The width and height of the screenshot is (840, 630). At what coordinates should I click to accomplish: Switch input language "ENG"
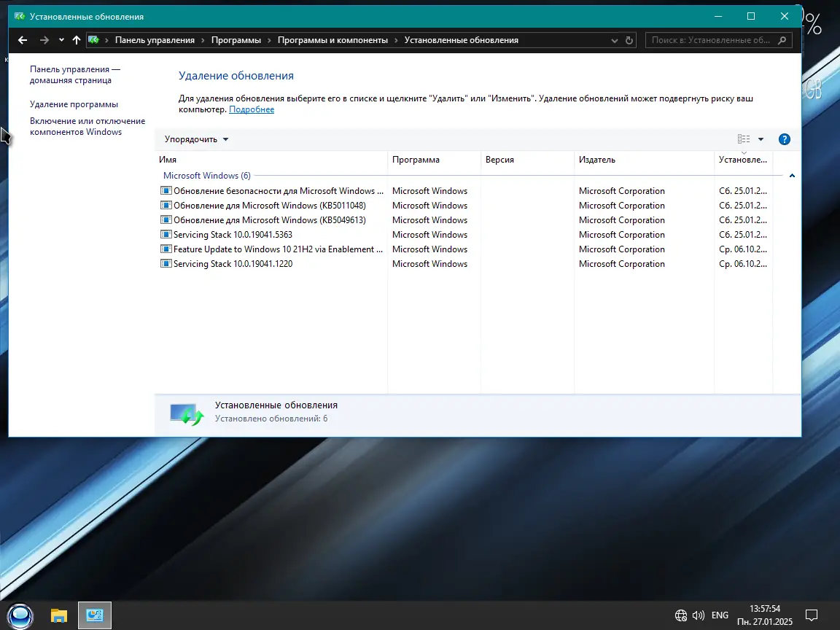[720, 615]
